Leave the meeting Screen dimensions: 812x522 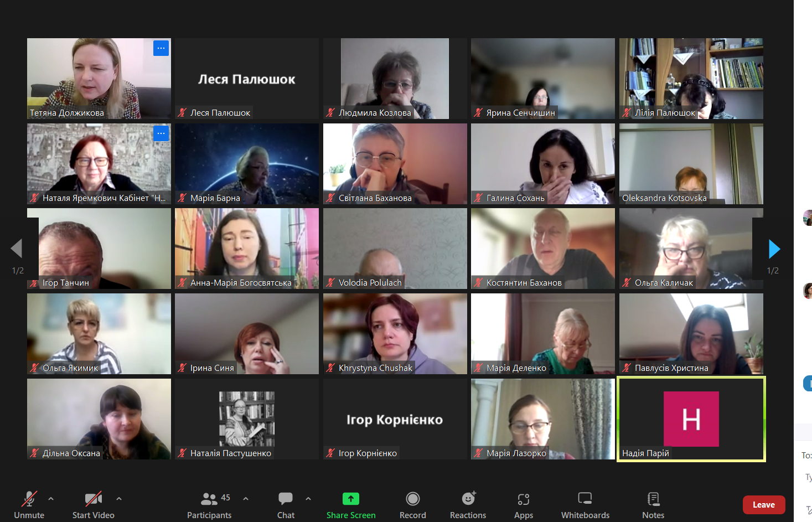tap(763, 505)
